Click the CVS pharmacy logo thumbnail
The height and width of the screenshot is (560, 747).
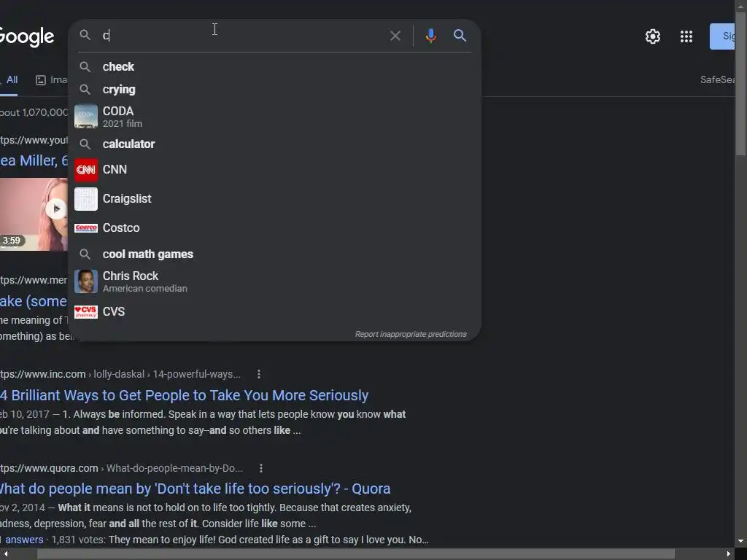click(x=86, y=312)
